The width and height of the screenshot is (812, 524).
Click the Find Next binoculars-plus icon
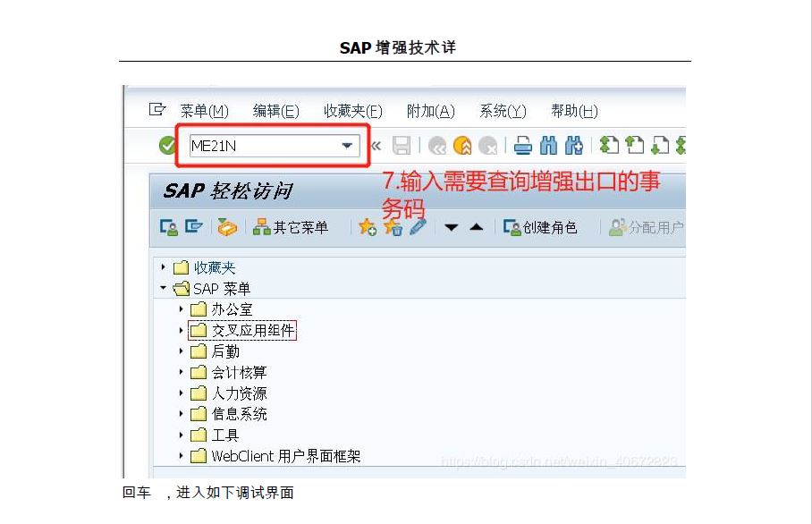point(574,146)
